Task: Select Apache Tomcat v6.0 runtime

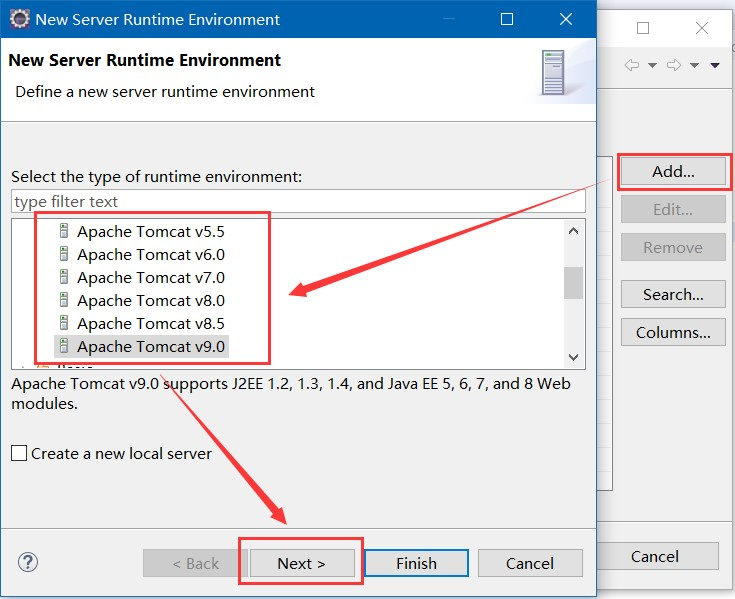Action: click(x=150, y=255)
